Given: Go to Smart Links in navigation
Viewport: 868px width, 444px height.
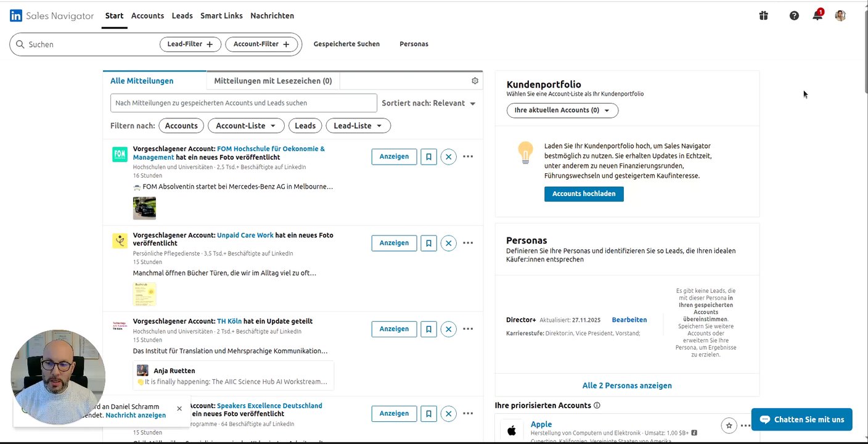Looking at the screenshot, I should coord(221,15).
